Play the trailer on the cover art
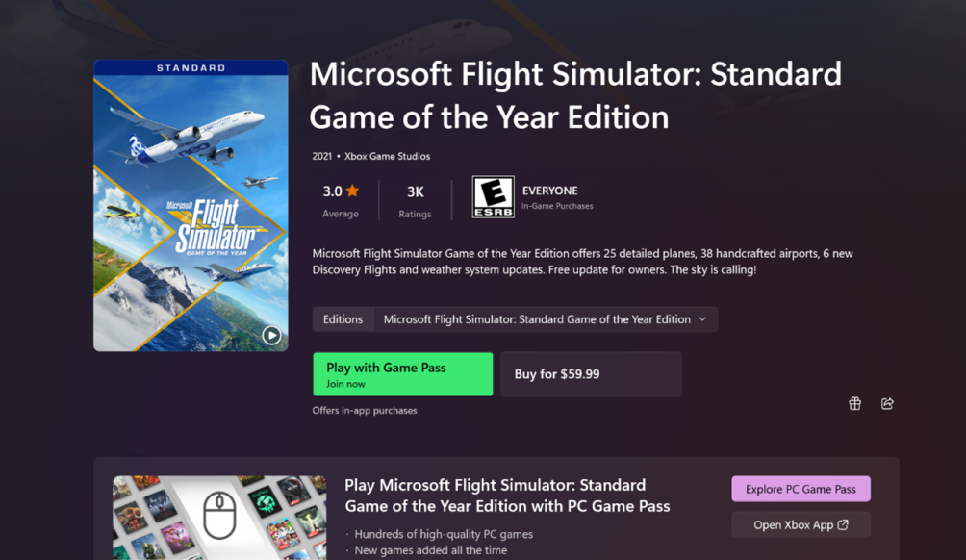 [271, 335]
